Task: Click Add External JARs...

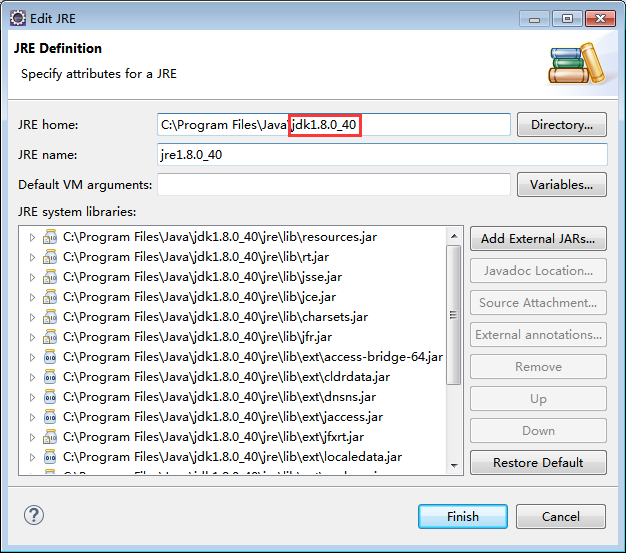Action: coord(538,238)
